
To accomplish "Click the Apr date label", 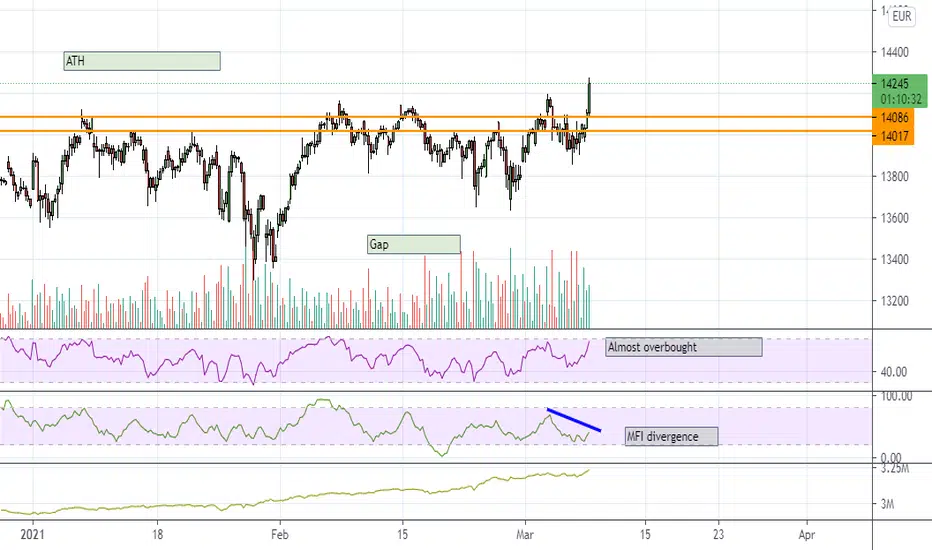I will (807, 535).
